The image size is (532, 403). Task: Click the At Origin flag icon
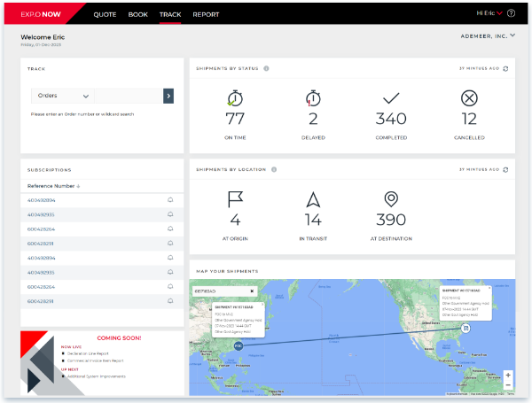point(235,199)
